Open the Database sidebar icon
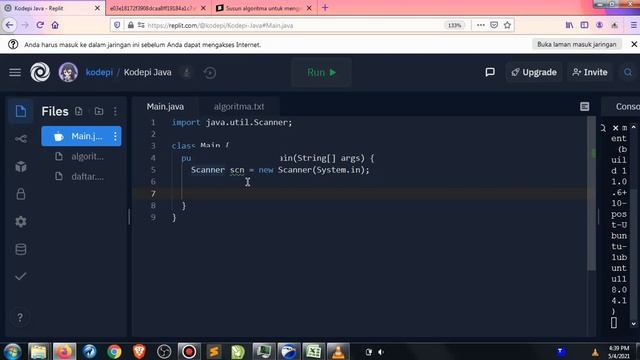 [x=21, y=249]
